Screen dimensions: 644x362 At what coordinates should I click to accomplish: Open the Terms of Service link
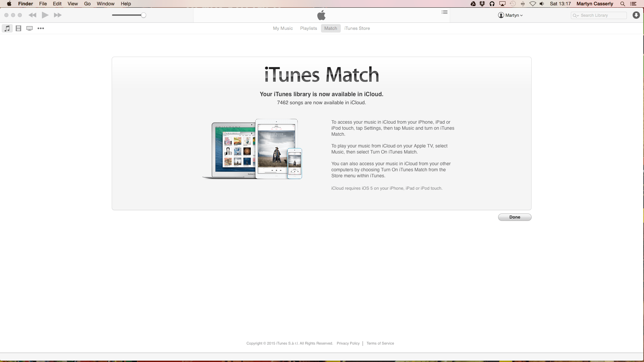(380, 343)
